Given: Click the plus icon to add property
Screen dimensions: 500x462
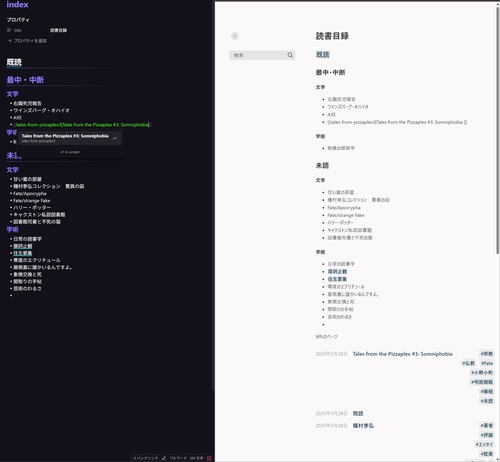Looking at the screenshot, I should click(10, 41).
